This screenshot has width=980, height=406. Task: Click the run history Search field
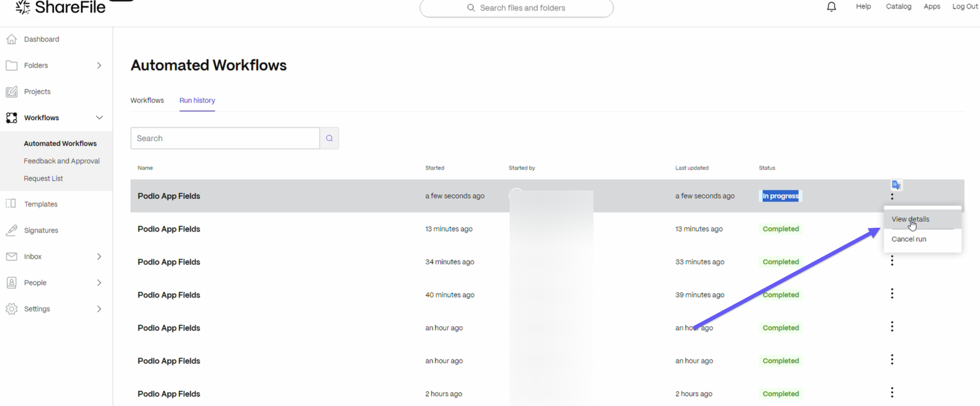click(225, 138)
